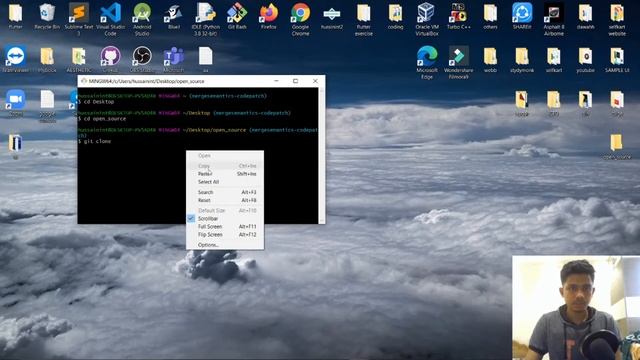Launch the IDLE Python 3.8 shortcut
Screen dimensions: 640x360
pos(205,18)
